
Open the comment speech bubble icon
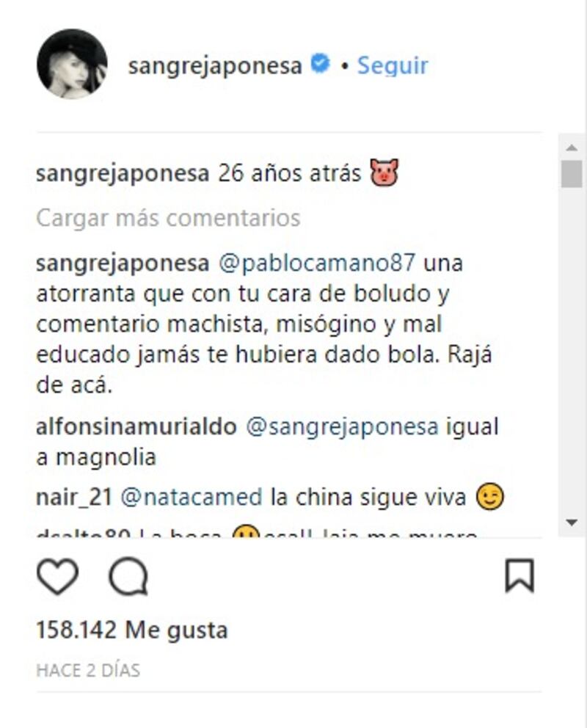pos(128,576)
